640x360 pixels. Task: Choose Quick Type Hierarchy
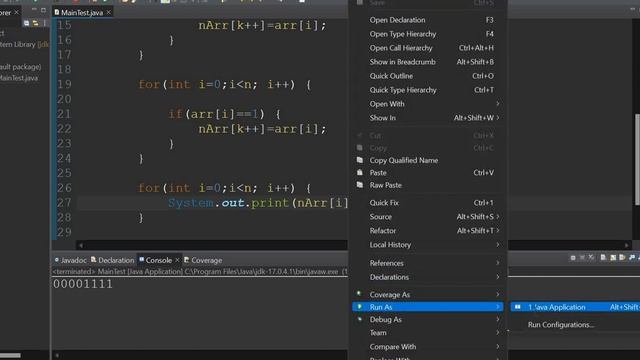coord(428,90)
